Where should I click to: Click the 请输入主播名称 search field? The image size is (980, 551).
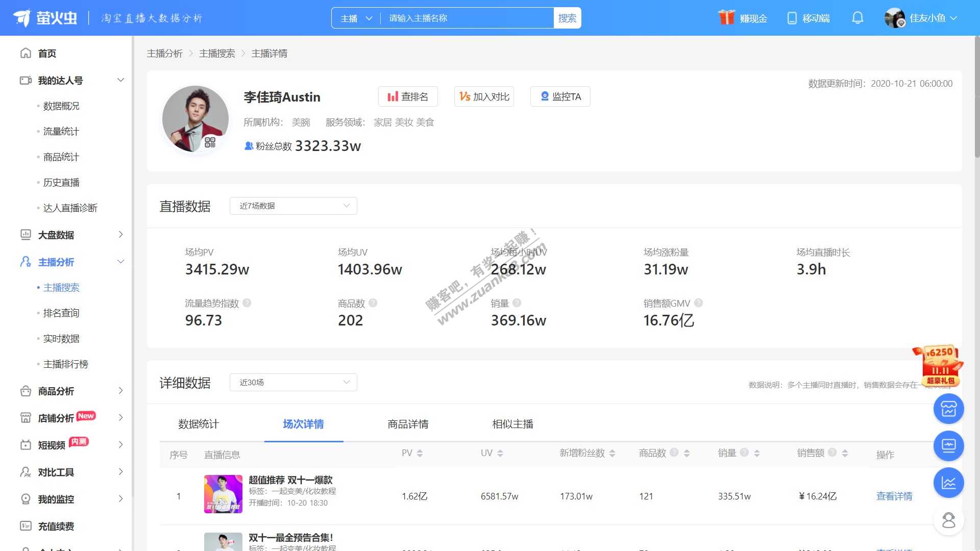click(467, 18)
